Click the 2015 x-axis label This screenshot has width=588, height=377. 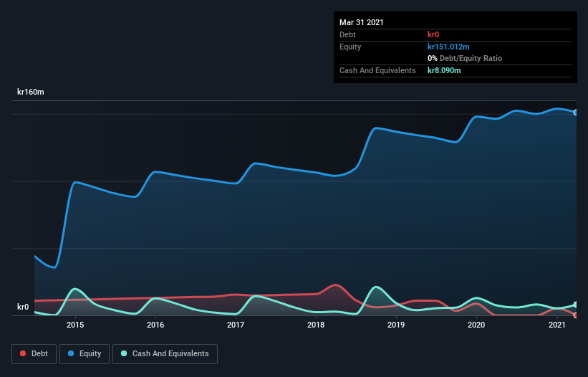click(x=75, y=325)
